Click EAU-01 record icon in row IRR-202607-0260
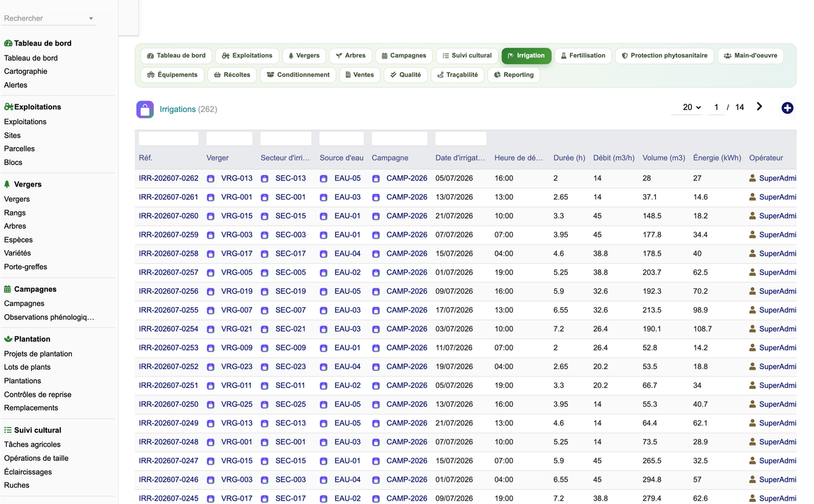This screenshot has height=504, width=814. [324, 216]
